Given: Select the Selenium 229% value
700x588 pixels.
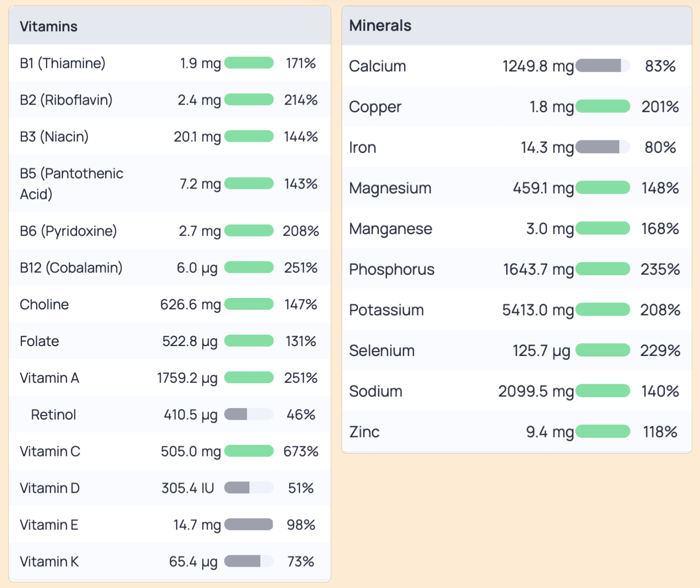Looking at the screenshot, I should click(660, 351).
